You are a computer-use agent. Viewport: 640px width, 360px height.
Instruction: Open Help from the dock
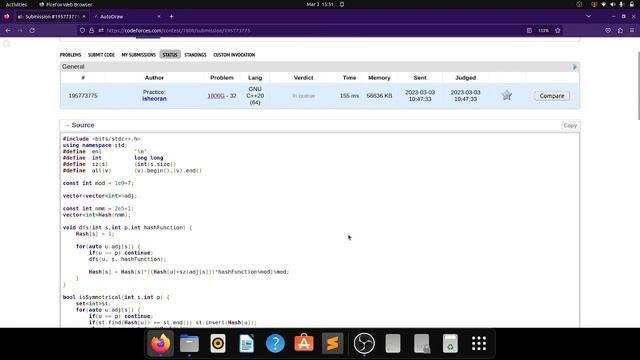pos(275,343)
